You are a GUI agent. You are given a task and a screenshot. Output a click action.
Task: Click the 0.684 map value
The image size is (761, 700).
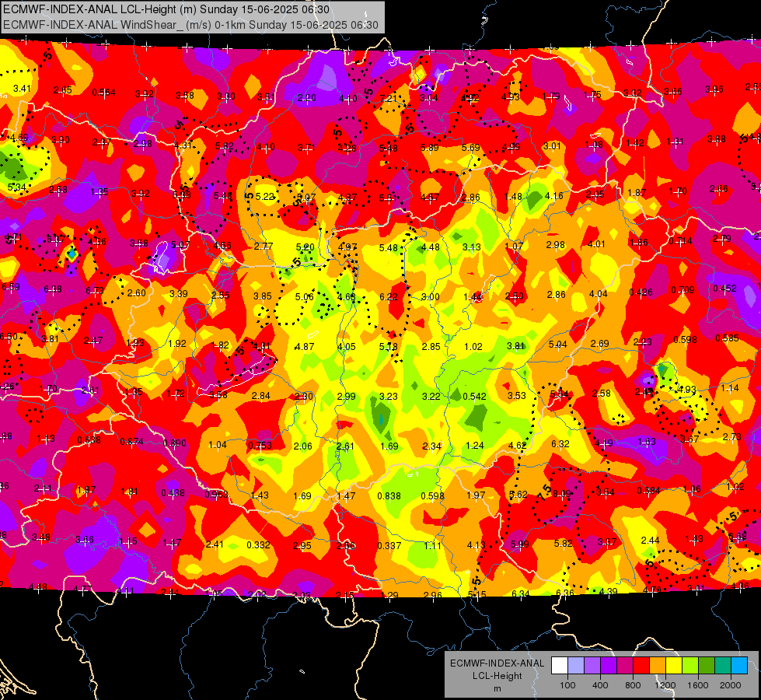648,491
